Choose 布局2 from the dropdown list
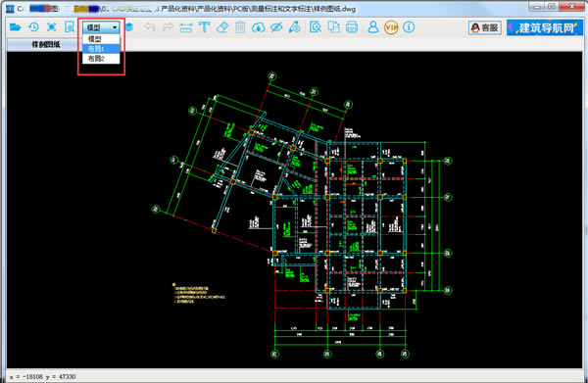 click(x=101, y=59)
